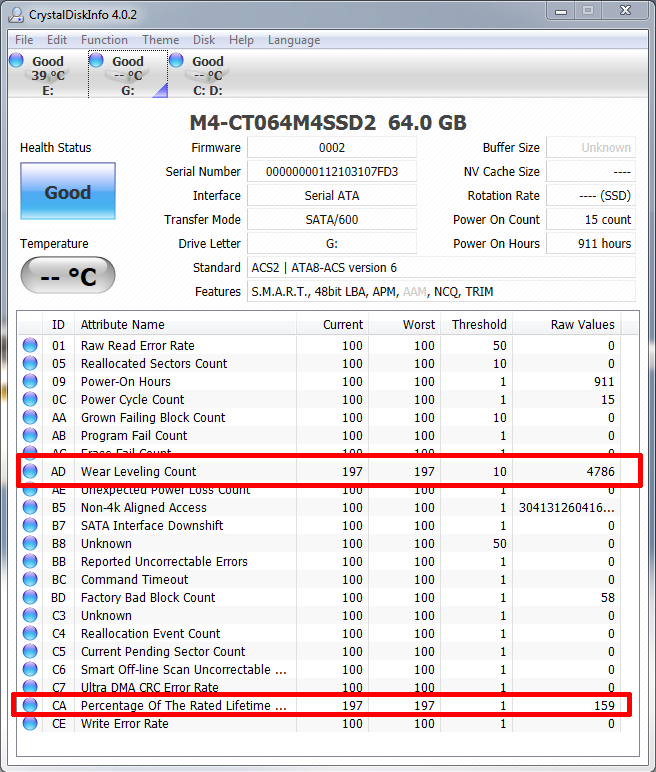Select the C: D: drive tab
656x772 pixels.
(208, 75)
